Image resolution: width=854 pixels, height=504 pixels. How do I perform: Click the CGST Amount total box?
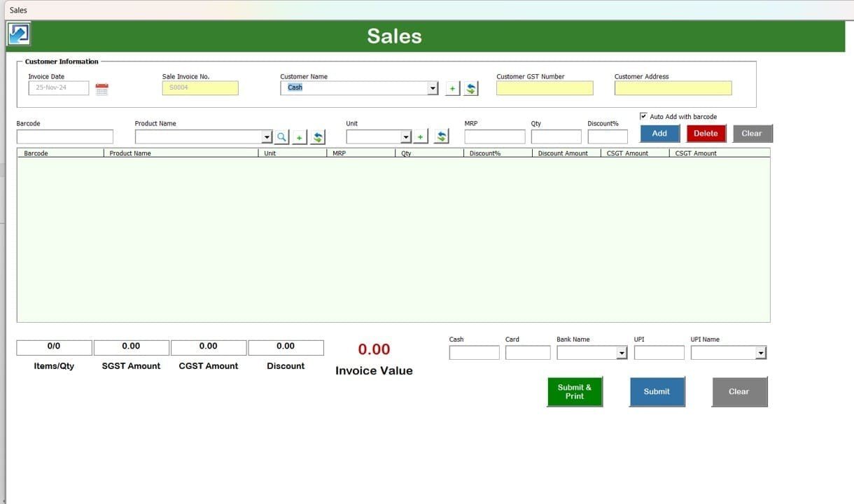pyautogui.click(x=208, y=347)
